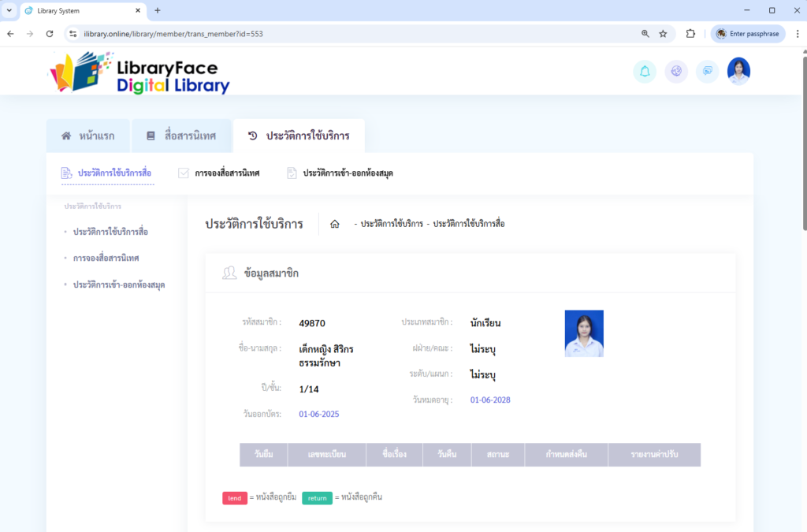Switch to the สื่อสารนิเทศ tab
The image size is (807, 532).
(181, 136)
